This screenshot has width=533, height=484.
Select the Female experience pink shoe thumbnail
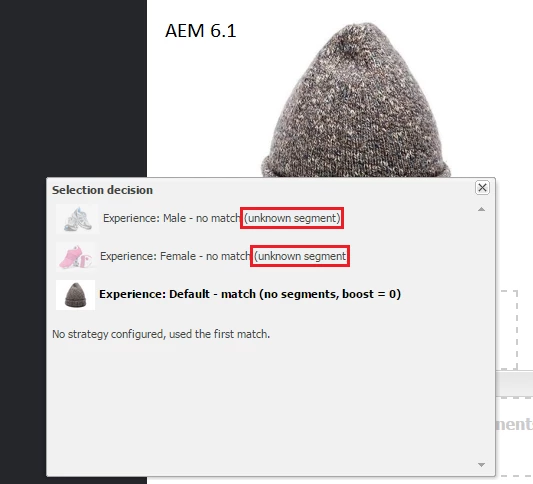point(76,257)
